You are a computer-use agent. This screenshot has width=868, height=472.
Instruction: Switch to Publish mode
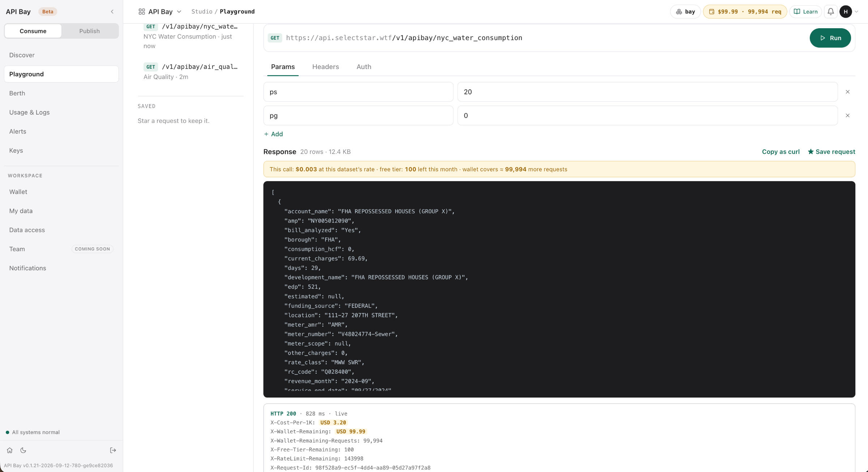tap(89, 31)
